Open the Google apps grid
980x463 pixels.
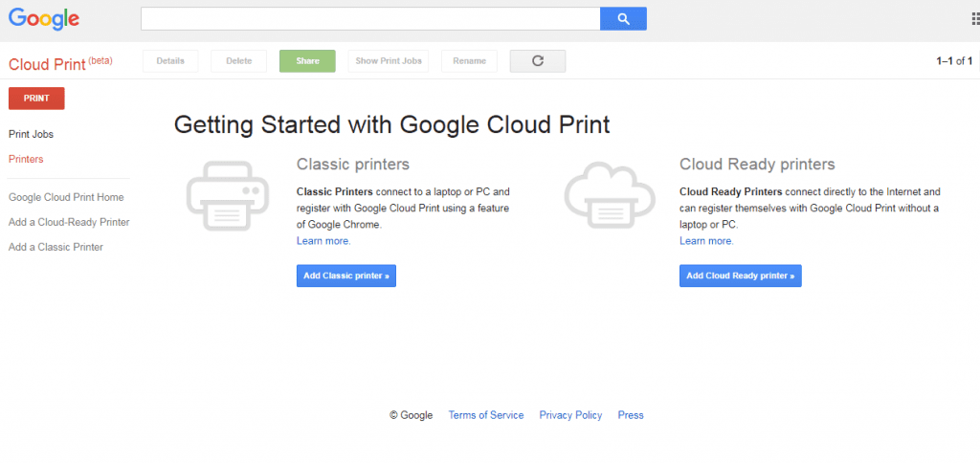click(974, 19)
